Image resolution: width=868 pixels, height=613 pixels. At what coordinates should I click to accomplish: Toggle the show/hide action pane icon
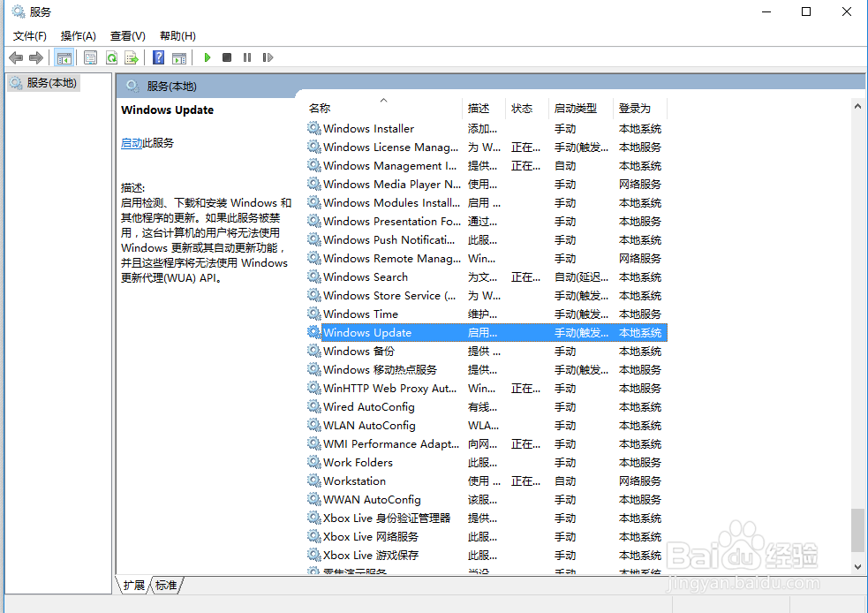179,57
